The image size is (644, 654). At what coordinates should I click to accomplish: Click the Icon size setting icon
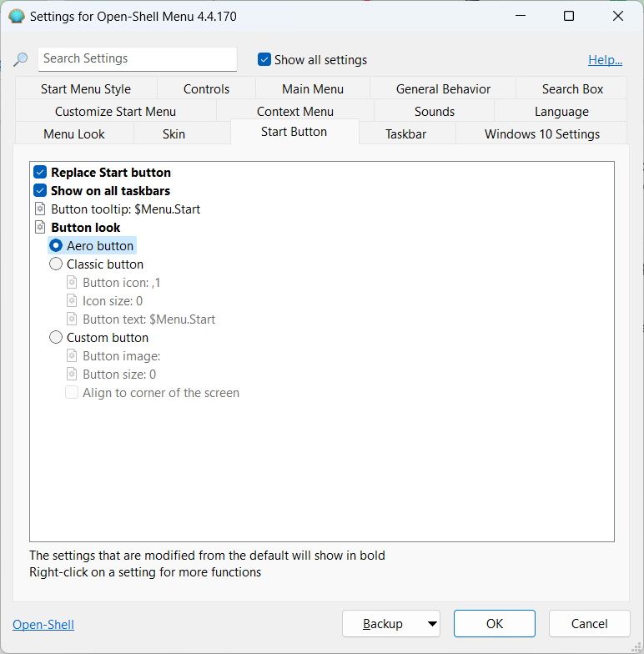[x=72, y=300]
